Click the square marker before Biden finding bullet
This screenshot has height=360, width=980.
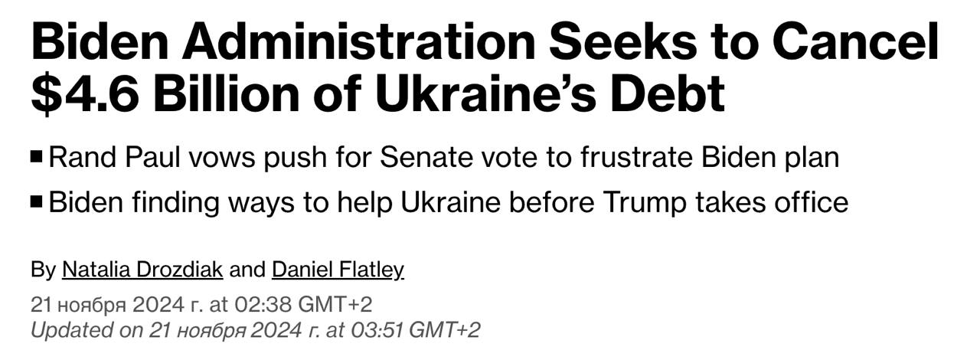click(37, 202)
